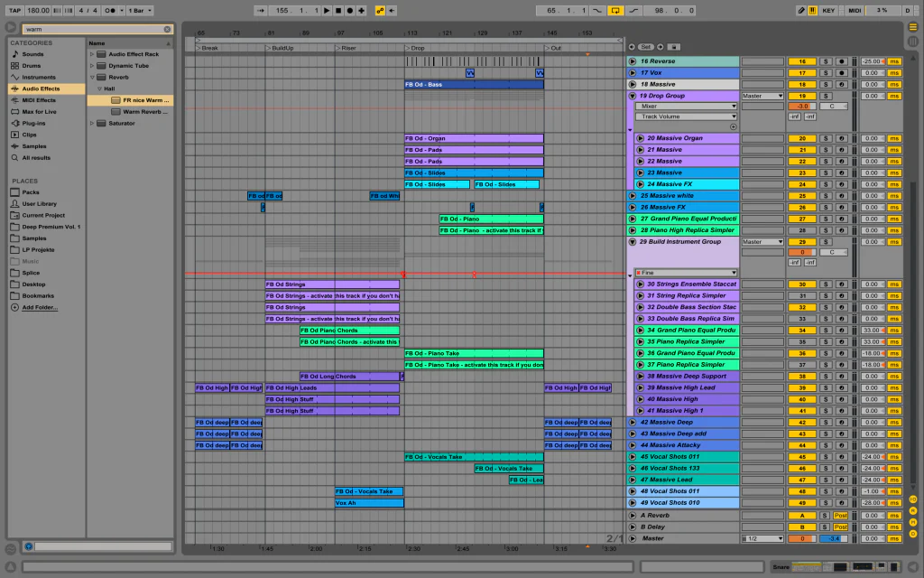Show/hide In/Out section IO button
The width and height of the screenshot is (924, 578).
(913, 499)
